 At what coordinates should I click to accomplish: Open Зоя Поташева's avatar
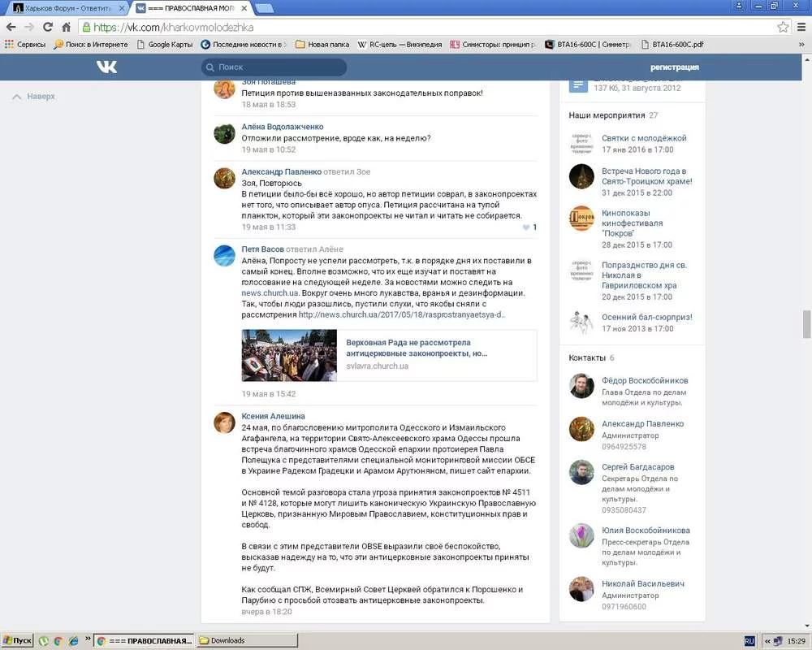[x=224, y=89]
